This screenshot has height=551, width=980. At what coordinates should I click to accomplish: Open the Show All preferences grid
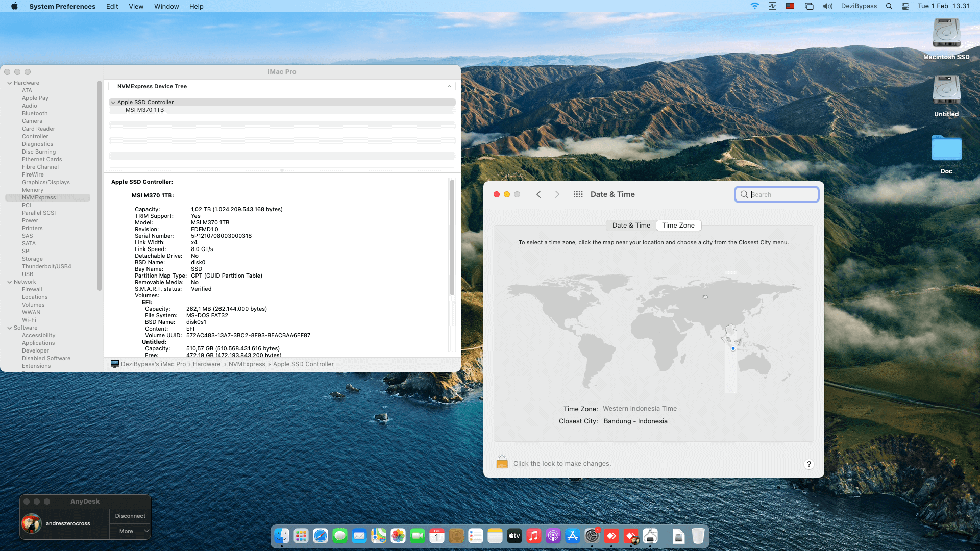coord(578,194)
